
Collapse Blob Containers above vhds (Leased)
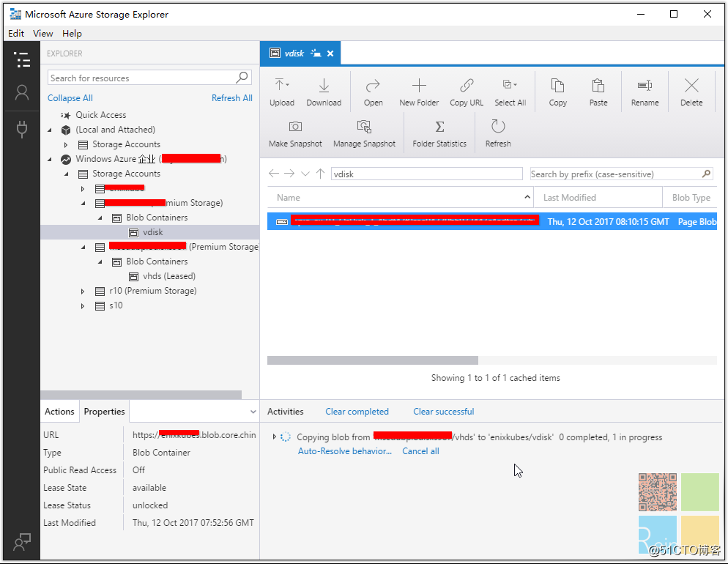click(x=100, y=261)
